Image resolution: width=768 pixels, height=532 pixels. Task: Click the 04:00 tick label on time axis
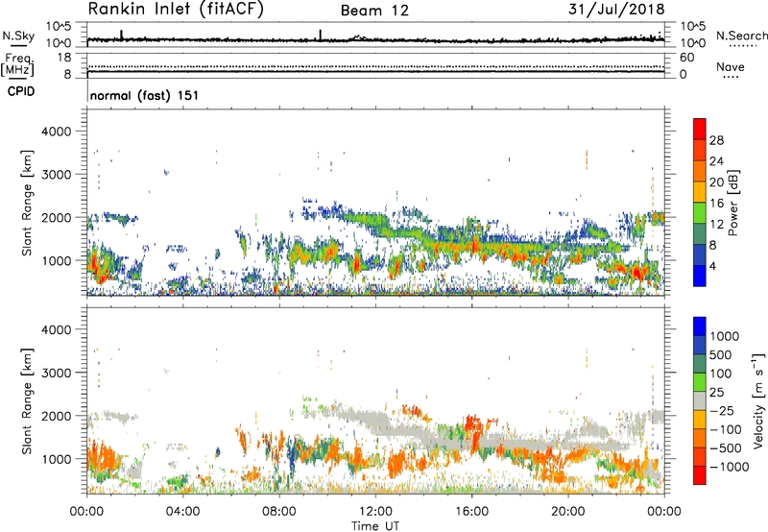coord(182,512)
